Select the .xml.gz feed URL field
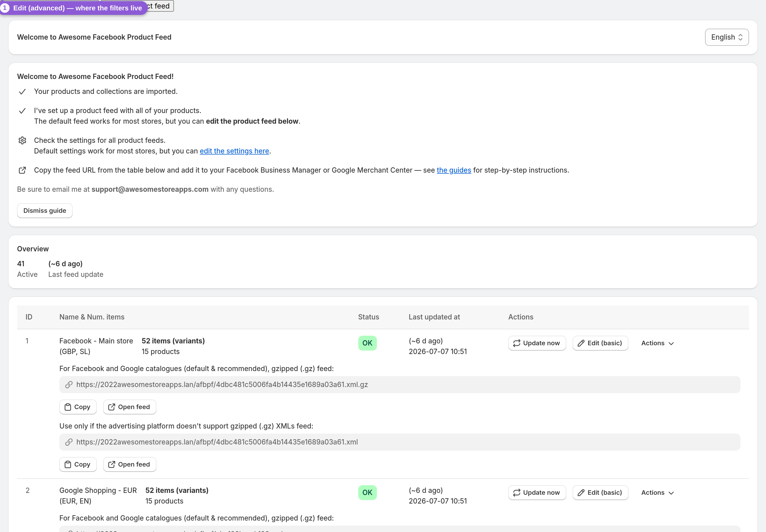766x532 pixels. tap(400, 385)
